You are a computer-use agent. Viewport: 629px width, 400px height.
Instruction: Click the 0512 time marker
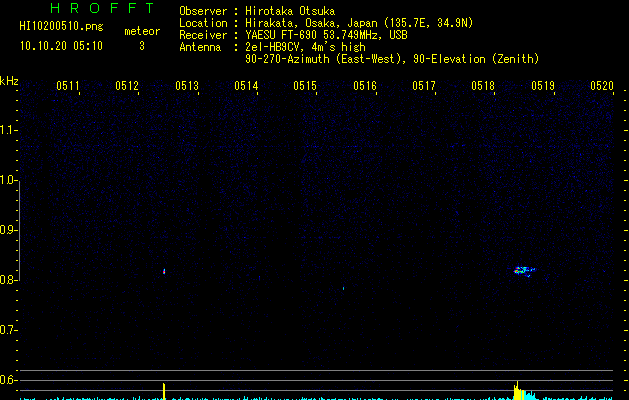click(x=127, y=86)
